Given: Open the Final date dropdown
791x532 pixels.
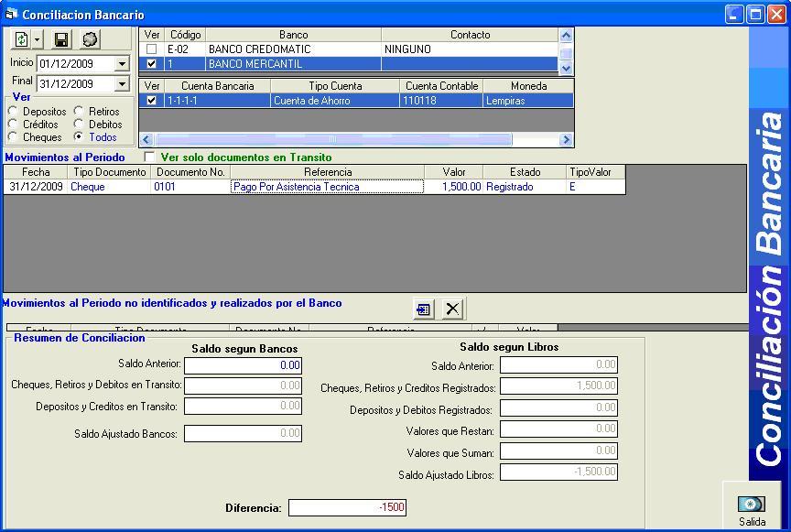Looking at the screenshot, I should pyautogui.click(x=122, y=83).
